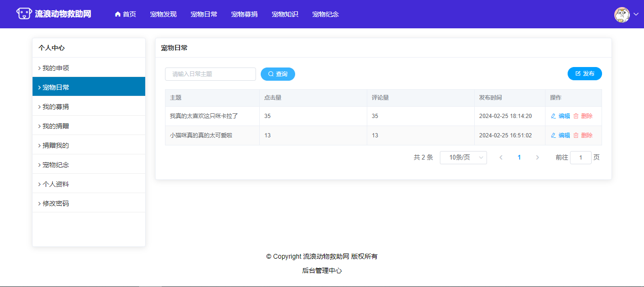
Task: Click delete trash icon for first row
Action: coord(576,116)
